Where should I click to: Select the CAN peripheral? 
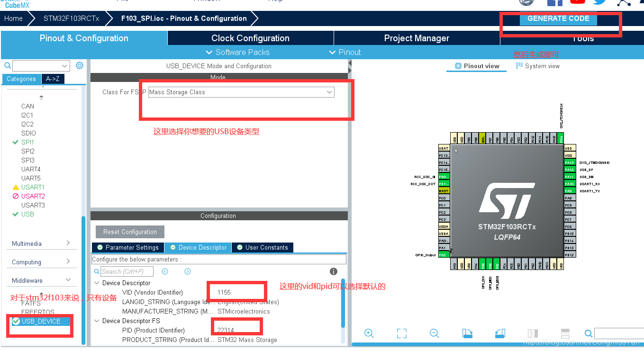pos(27,106)
